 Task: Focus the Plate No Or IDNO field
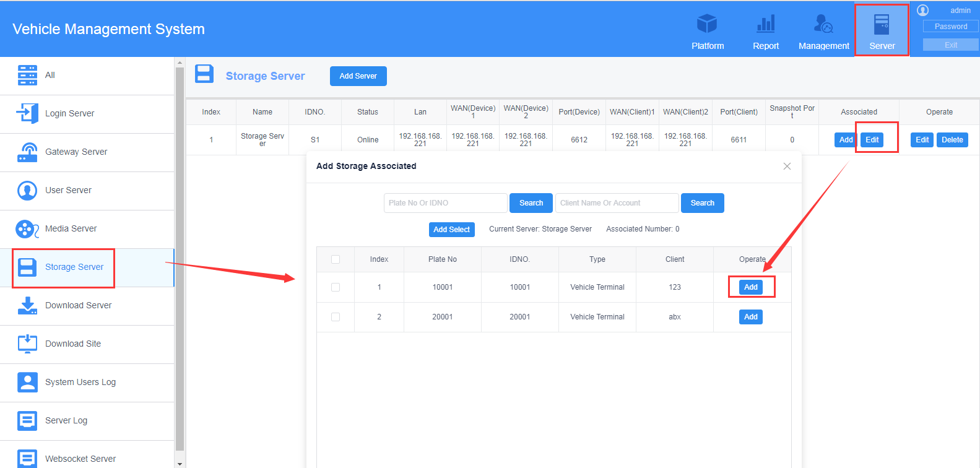[446, 203]
